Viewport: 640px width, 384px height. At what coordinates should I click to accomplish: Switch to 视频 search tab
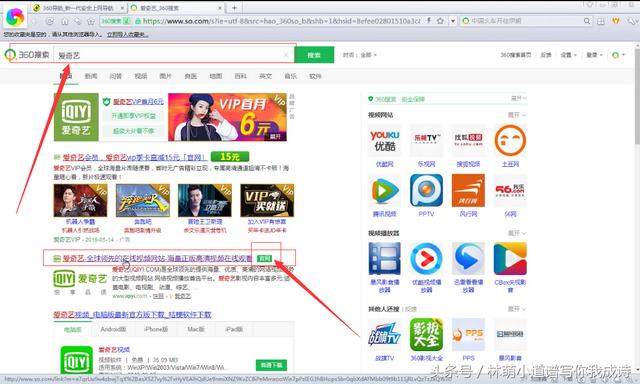tap(140, 76)
